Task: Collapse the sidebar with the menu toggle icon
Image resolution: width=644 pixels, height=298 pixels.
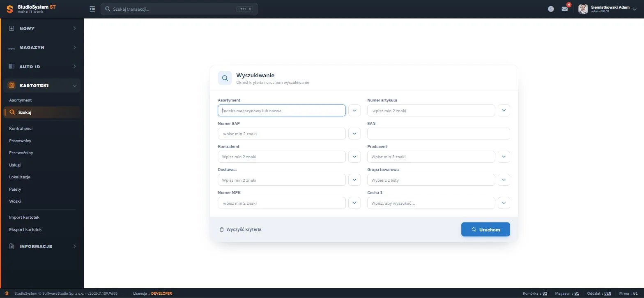Action: pos(92,9)
